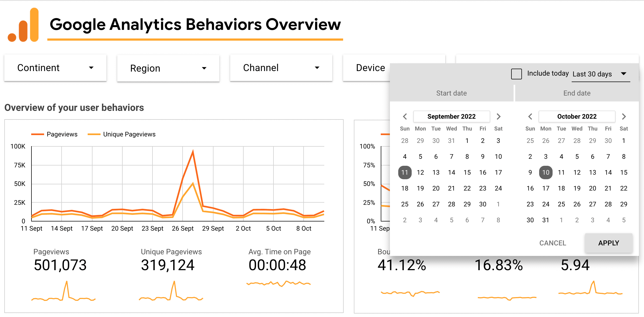Select the Start date tab
The image size is (644, 317).
pos(451,93)
